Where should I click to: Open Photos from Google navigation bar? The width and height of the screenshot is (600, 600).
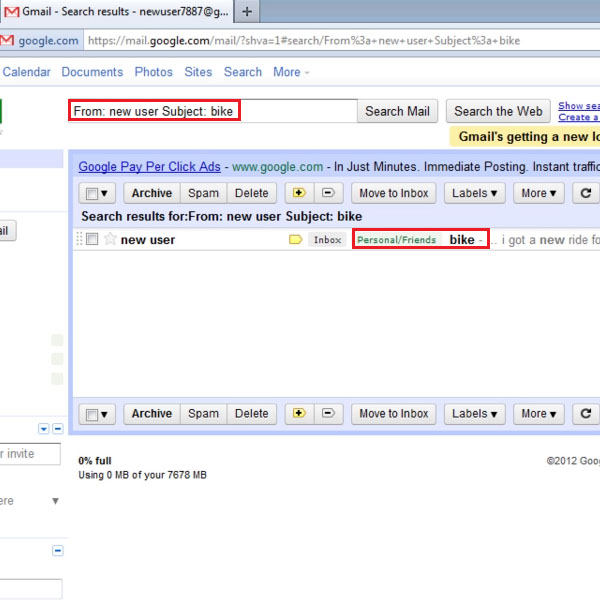coord(153,72)
